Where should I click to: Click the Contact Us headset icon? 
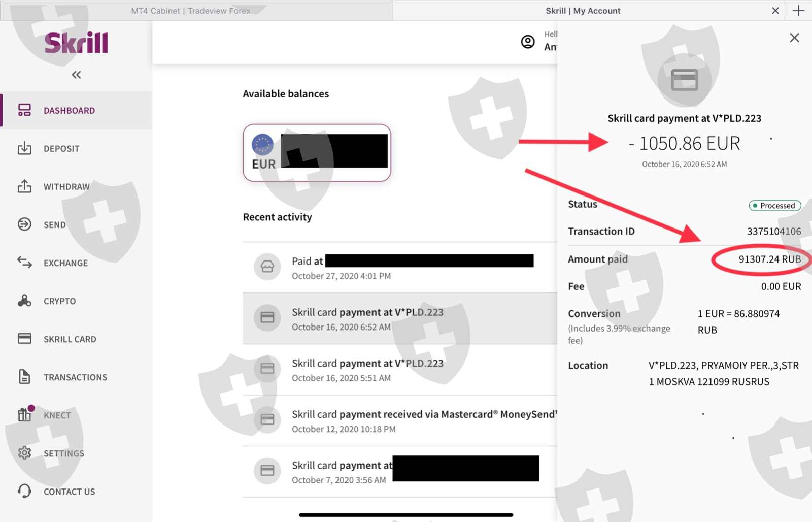[x=24, y=491]
